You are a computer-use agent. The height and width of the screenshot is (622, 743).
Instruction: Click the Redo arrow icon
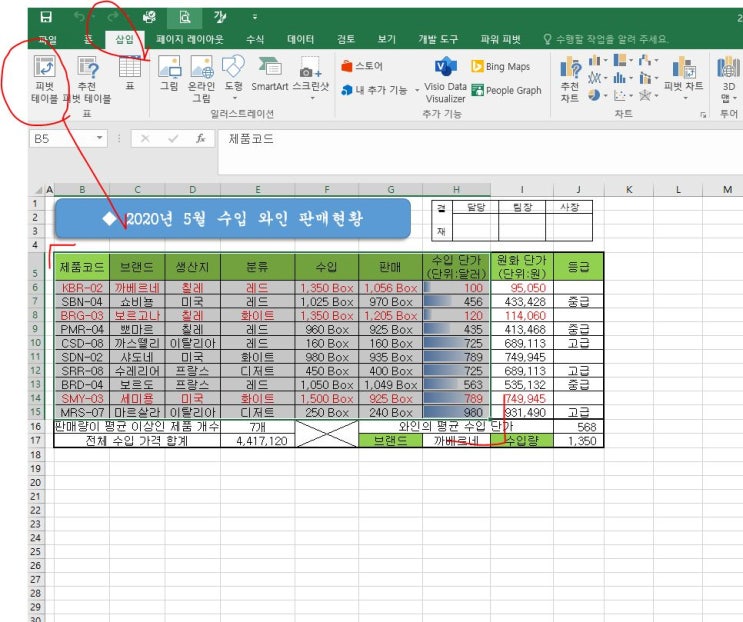[113, 18]
